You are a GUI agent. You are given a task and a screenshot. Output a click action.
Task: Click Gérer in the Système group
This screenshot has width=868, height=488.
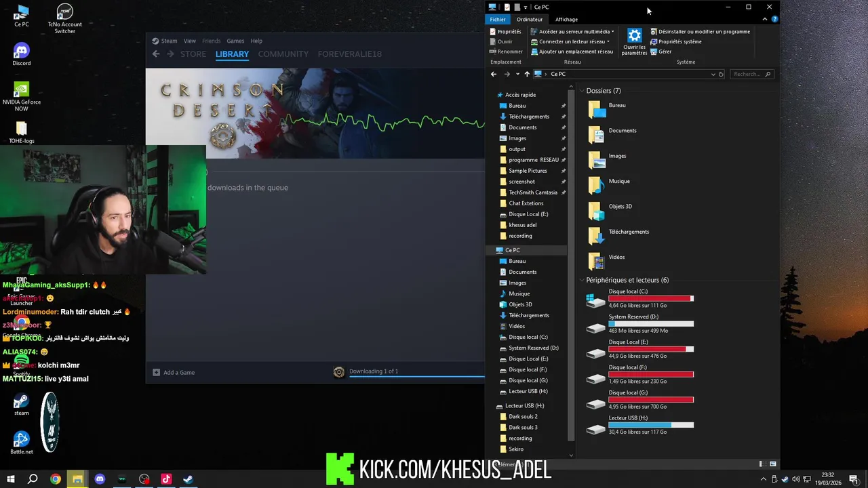coord(660,52)
